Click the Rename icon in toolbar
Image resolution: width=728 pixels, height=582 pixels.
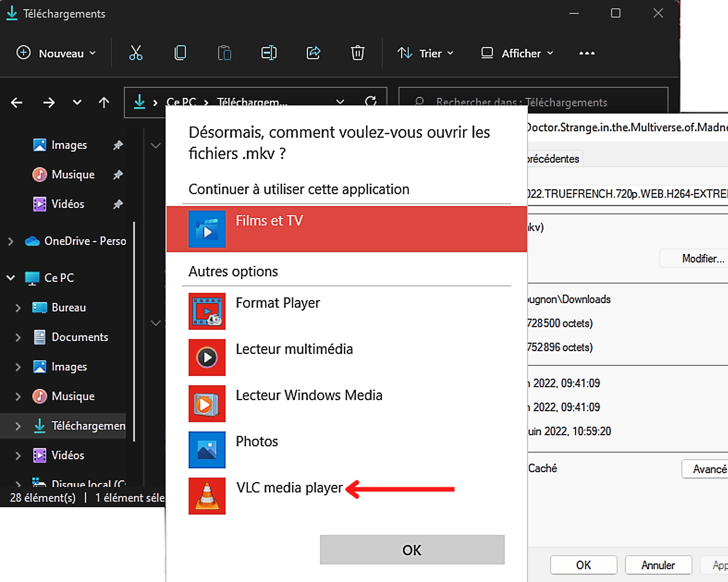tap(269, 53)
